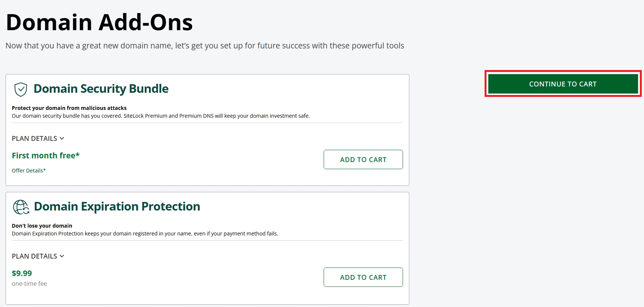Click the 'one-time fee' text
The image size is (644, 307).
click(29, 284)
